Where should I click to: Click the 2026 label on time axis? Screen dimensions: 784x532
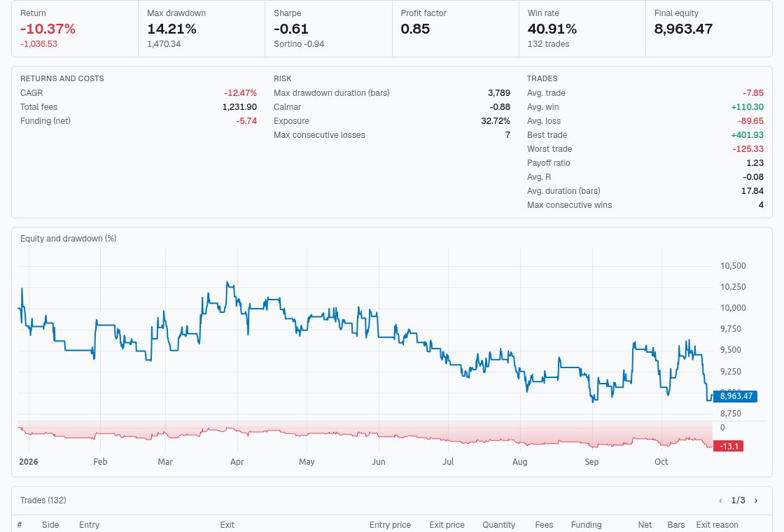tap(29, 462)
